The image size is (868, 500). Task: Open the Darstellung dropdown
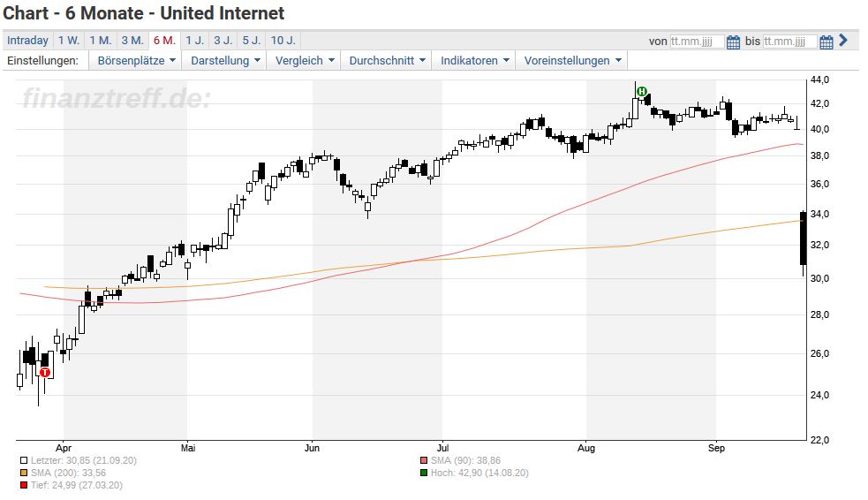[225, 60]
